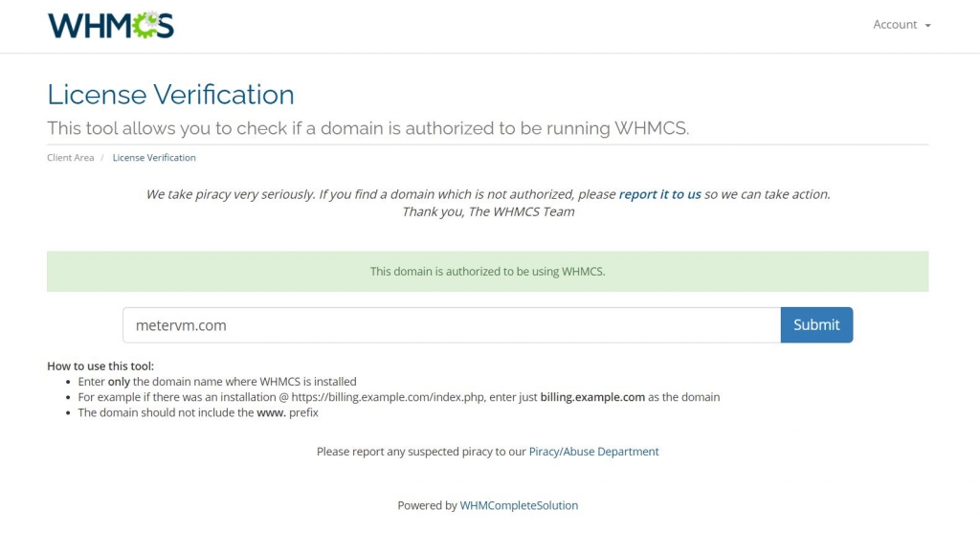Screen dimensions: 980x554
Task: Select the License Verification breadcrumb
Action: tap(154, 157)
